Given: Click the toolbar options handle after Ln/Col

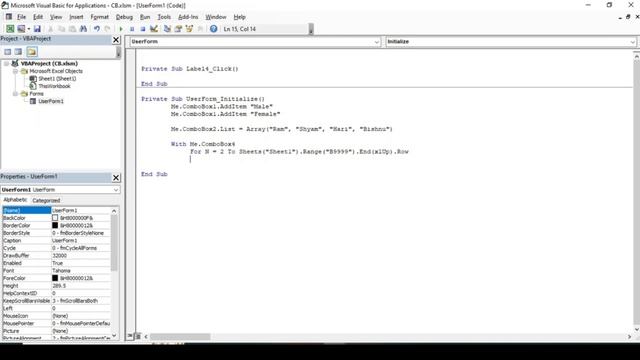Looking at the screenshot, I should coord(311,29).
